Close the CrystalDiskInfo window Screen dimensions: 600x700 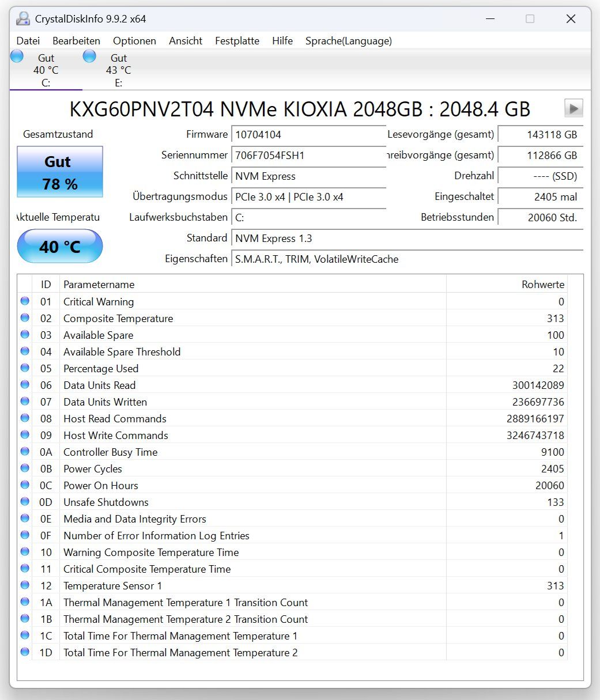click(571, 19)
